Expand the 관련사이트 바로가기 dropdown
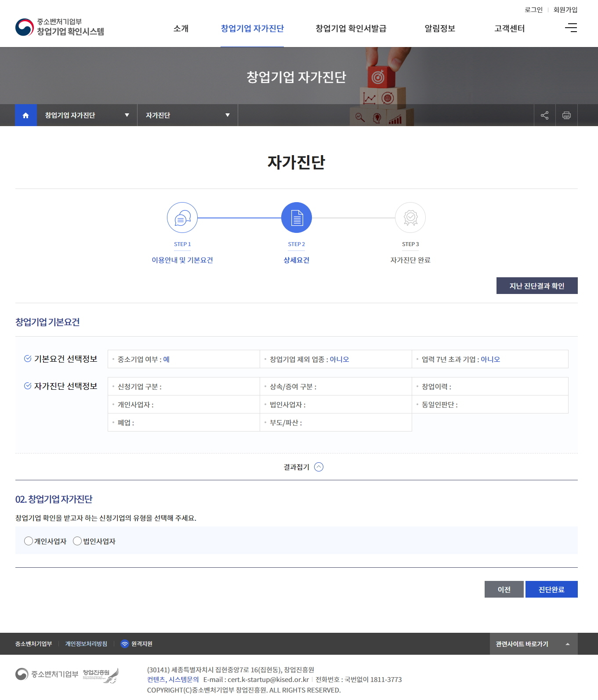598x700 pixels. pyautogui.click(x=533, y=644)
